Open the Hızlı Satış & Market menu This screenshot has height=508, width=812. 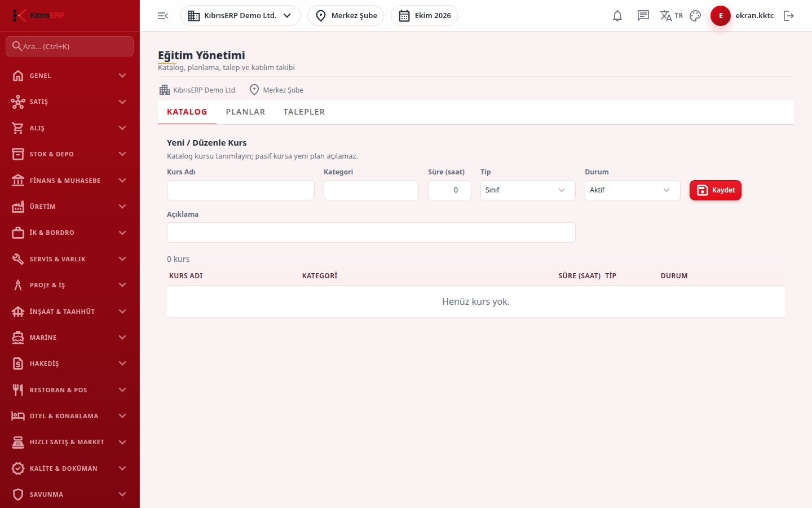(x=70, y=442)
